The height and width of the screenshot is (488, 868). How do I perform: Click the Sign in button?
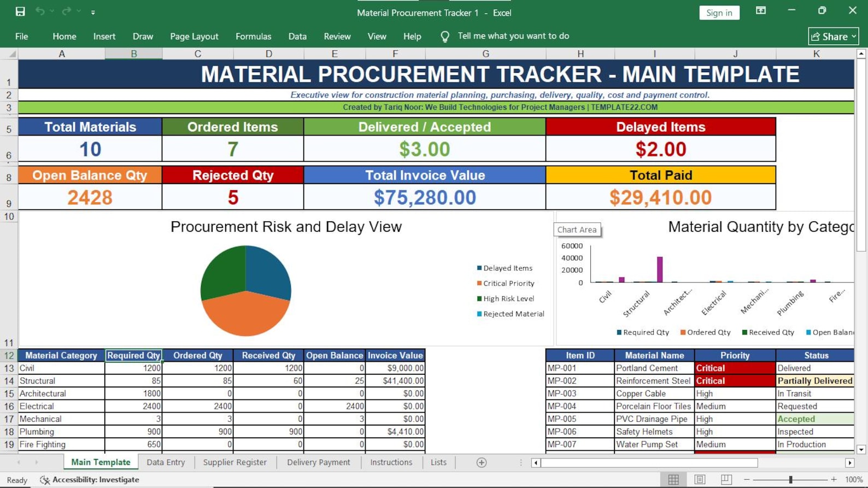(719, 13)
